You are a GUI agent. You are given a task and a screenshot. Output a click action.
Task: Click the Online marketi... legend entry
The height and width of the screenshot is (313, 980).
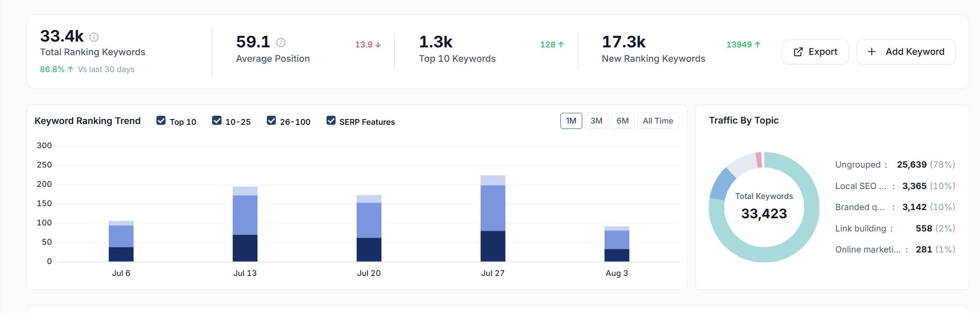(895, 250)
